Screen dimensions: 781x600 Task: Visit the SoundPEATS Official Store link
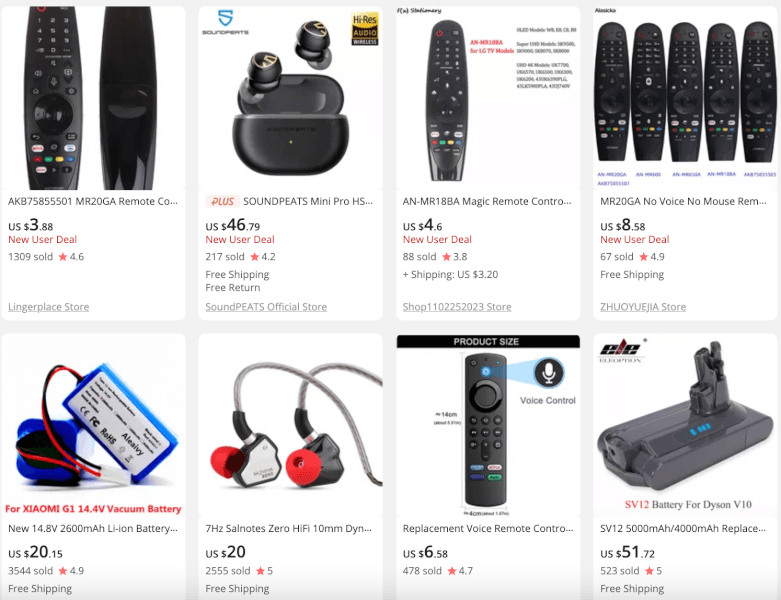tap(266, 307)
